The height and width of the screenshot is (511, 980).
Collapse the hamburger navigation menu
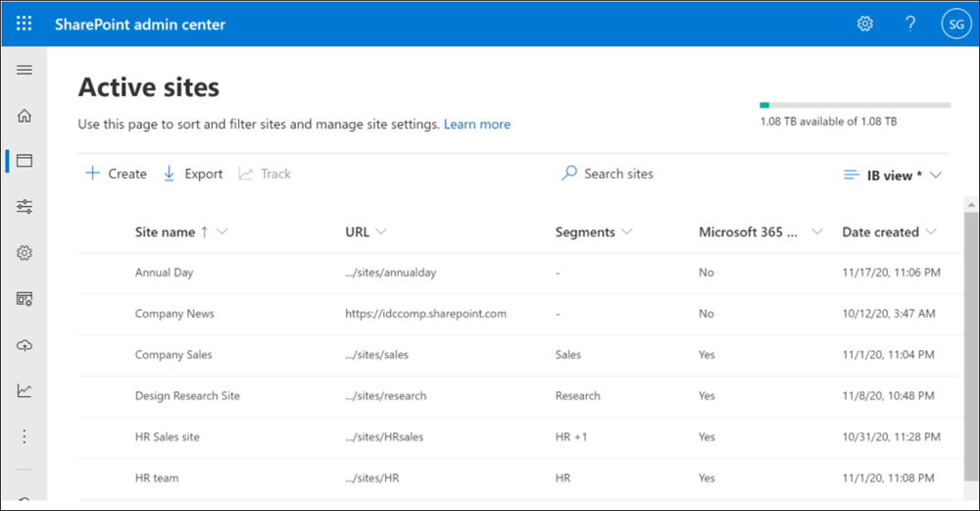point(24,70)
